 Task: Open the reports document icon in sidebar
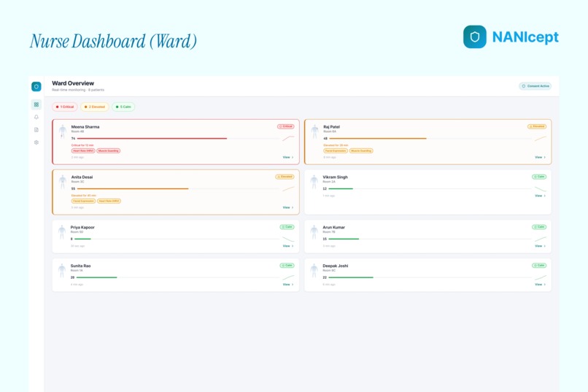pyautogui.click(x=36, y=130)
